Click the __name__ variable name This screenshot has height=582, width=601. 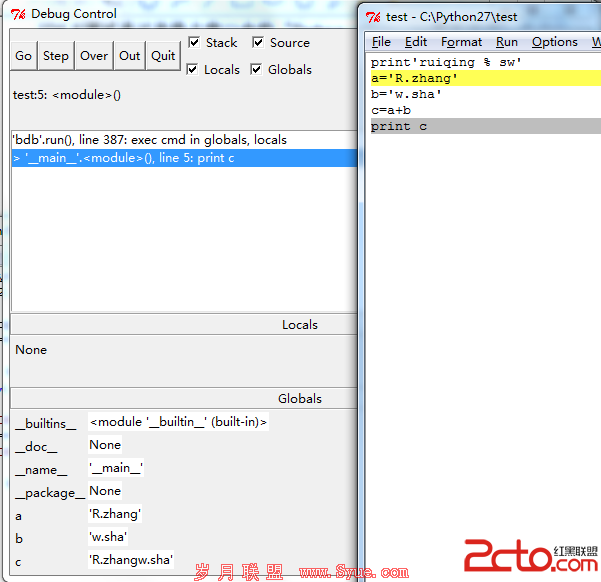pyautogui.click(x=41, y=470)
